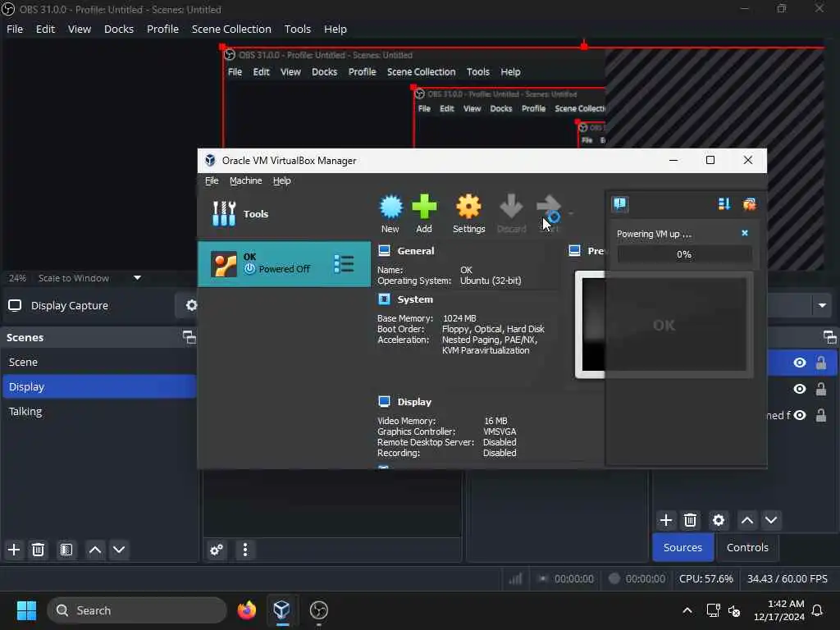The image size is (840, 630).
Task: Open the Windows Start menu
Action: pos(26,610)
